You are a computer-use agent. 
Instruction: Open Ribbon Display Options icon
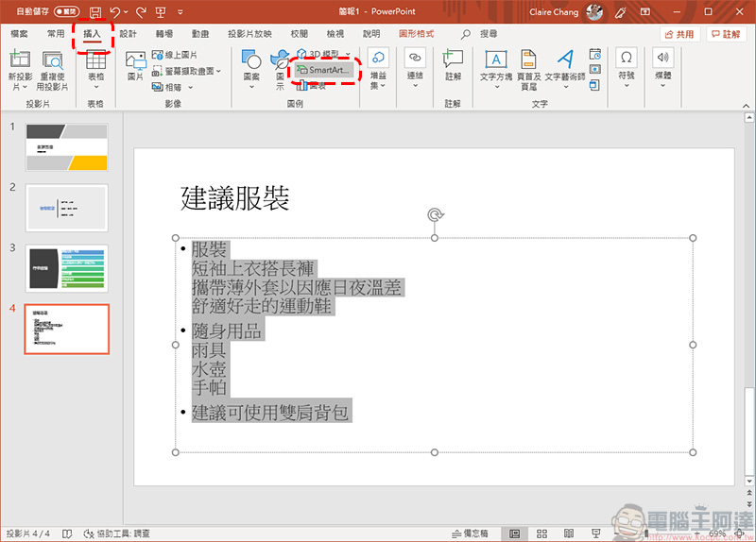(x=645, y=12)
